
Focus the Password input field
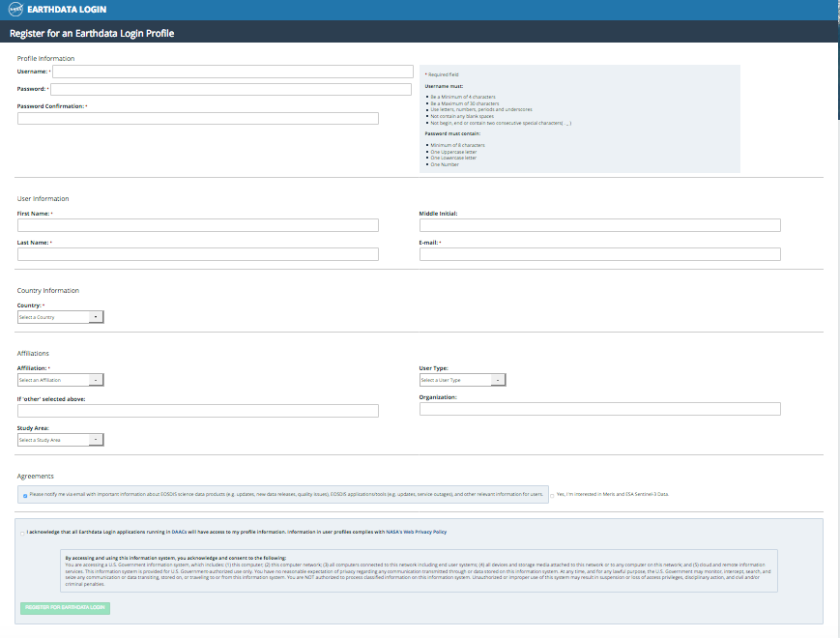click(231, 89)
